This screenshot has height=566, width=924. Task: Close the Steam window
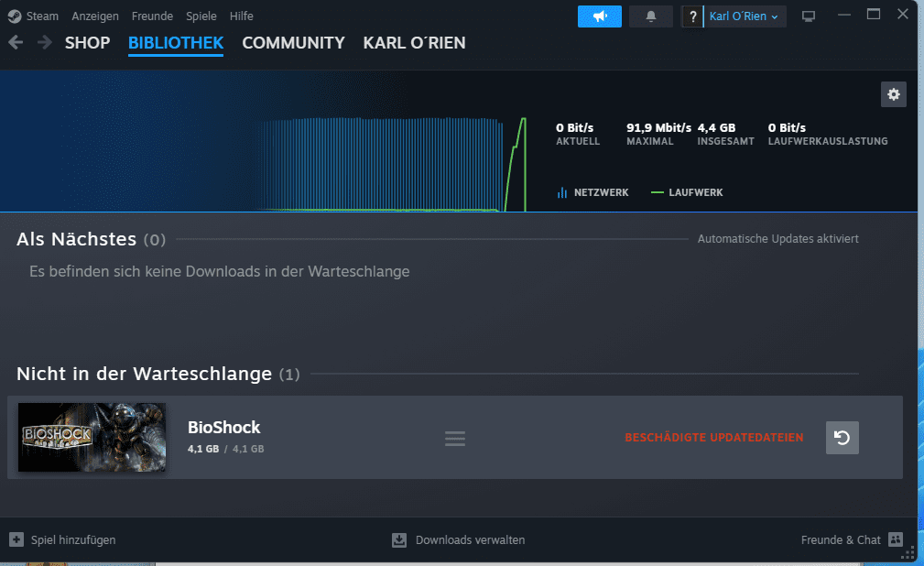pos(903,14)
